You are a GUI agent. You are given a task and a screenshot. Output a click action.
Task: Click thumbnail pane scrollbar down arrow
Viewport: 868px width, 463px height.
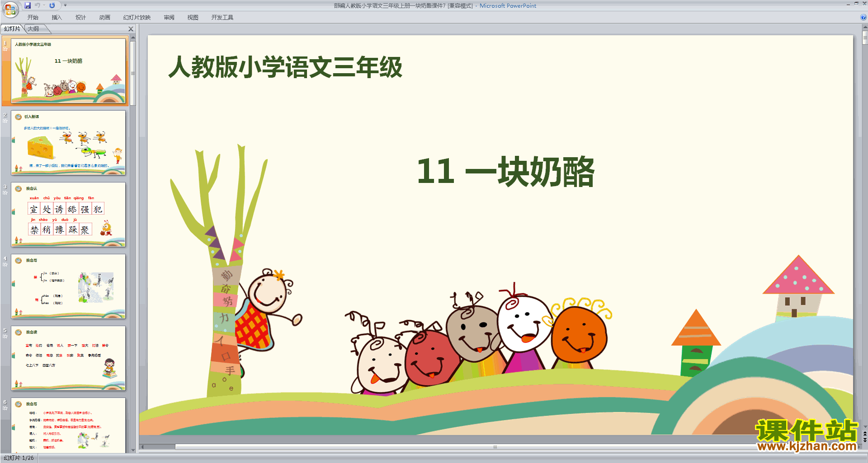point(133,450)
